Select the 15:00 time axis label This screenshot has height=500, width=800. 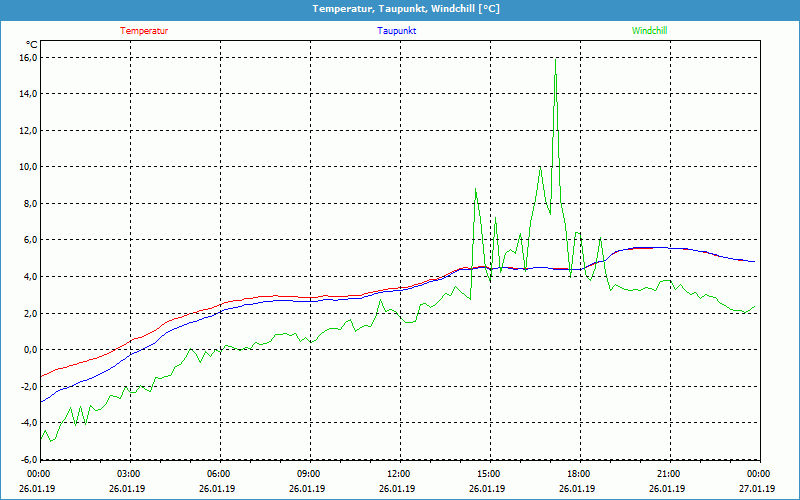[x=489, y=474]
